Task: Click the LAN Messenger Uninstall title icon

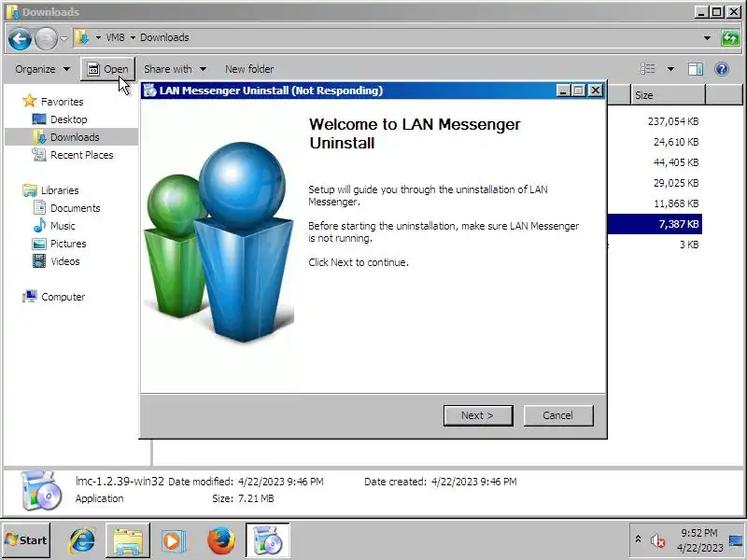Action: tap(149, 90)
